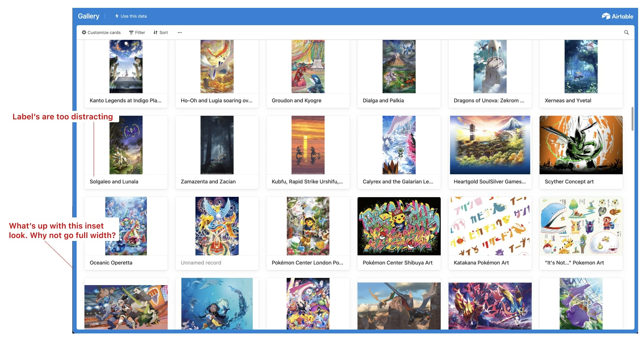Open Ho-Oh and Lugia card image

tap(217, 67)
